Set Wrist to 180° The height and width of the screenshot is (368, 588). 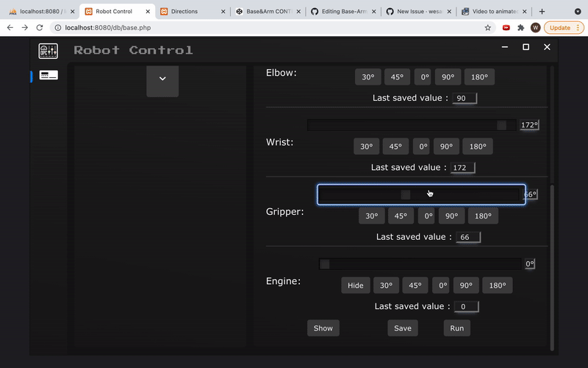click(478, 146)
